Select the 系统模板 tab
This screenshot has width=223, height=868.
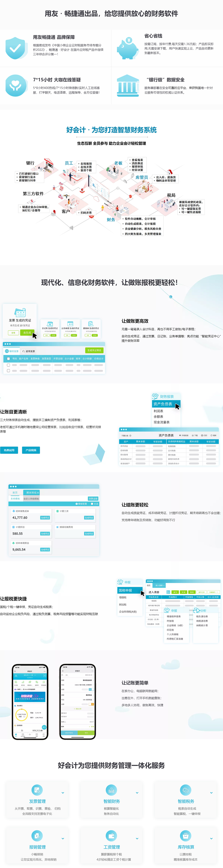click(x=15, y=499)
